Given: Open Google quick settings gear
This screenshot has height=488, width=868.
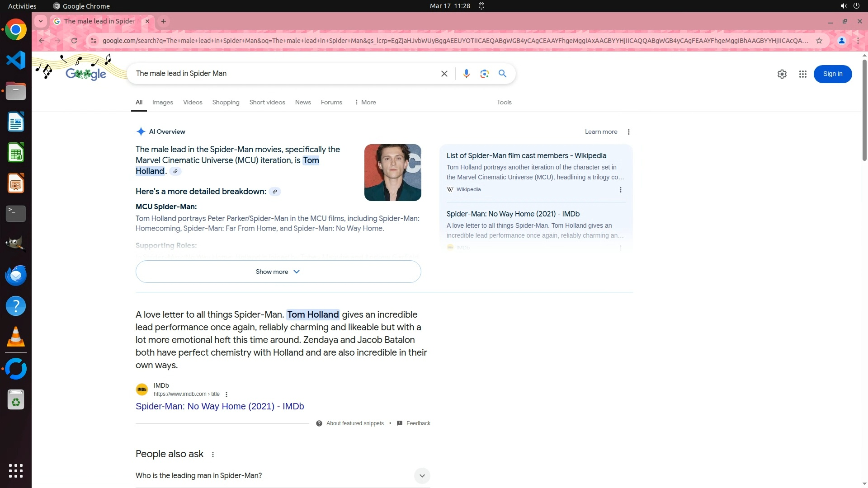Looking at the screenshot, I should (782, 74).
